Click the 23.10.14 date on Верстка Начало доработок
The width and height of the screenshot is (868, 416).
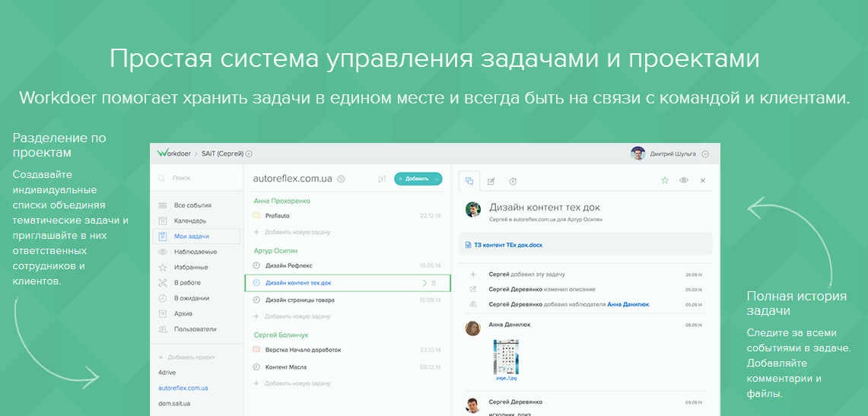(x=431, y=350)
